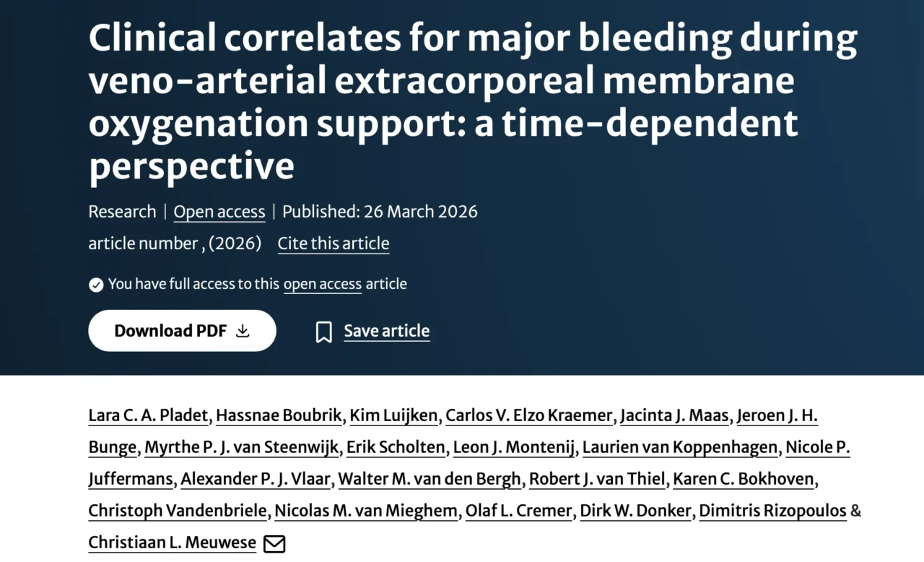Open author page for Jacinta J. Maas
This screenshot has height=562, width=924.
click(674, 415)
